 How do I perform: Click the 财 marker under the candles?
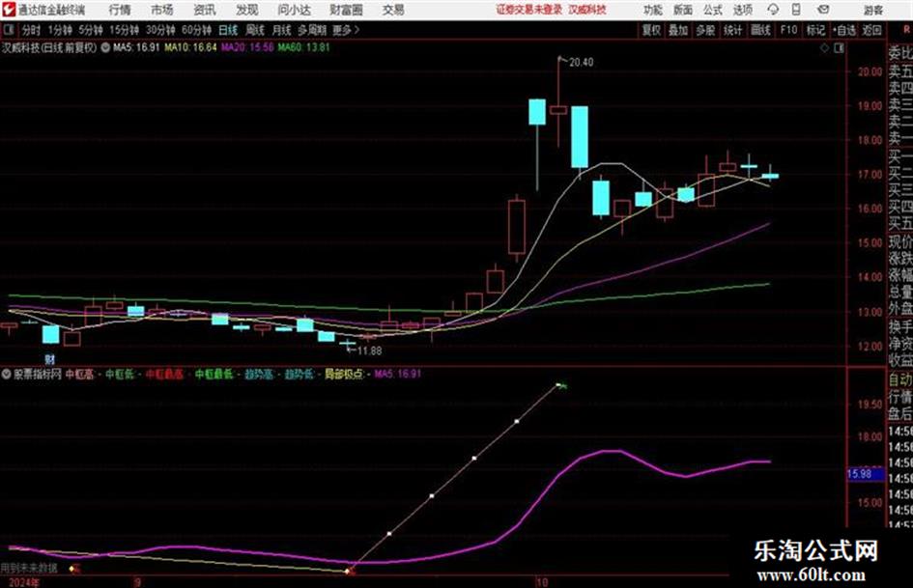[49, 360]
